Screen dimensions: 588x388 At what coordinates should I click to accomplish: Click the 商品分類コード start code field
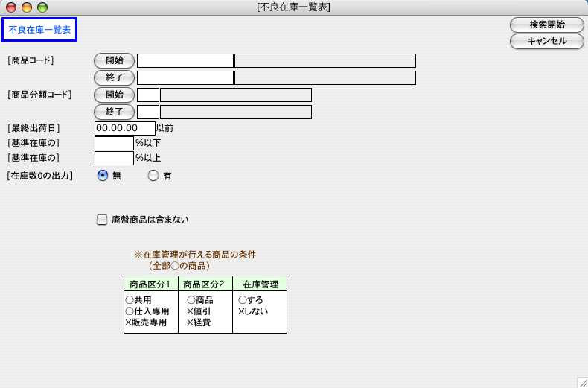(148, 95)
